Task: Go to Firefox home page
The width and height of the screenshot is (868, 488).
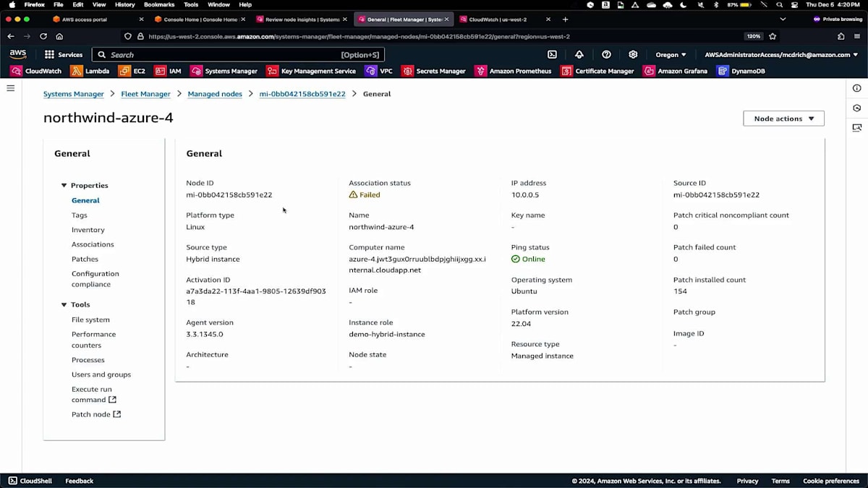Action: (x=59, y=36)
